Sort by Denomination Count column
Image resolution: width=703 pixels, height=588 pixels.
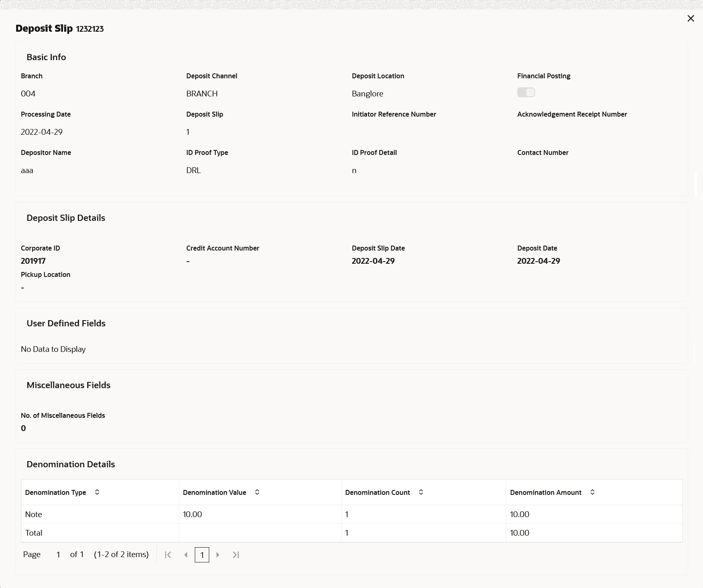point(421,492)
